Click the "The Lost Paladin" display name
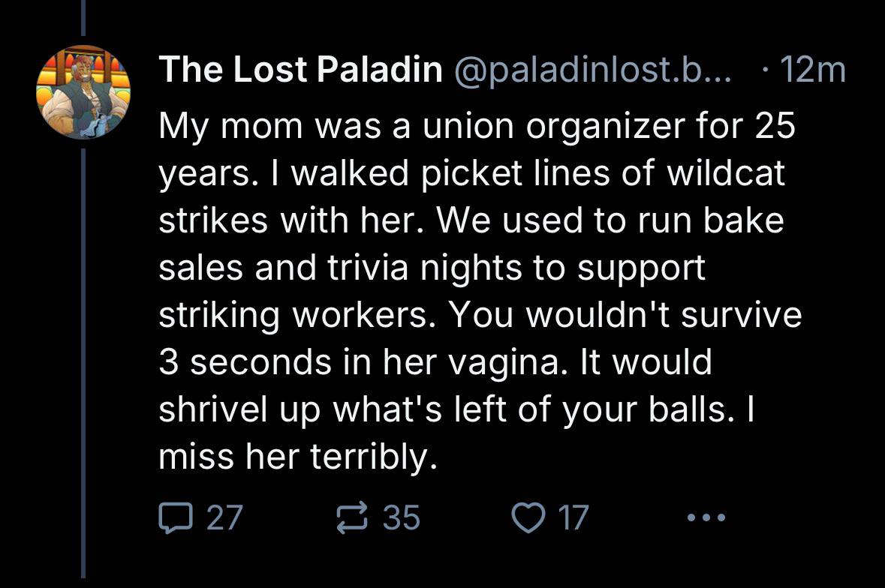Image resolution: width=885 pixels, height=588 pixels. pyautogui.click(x=300, y=71)
